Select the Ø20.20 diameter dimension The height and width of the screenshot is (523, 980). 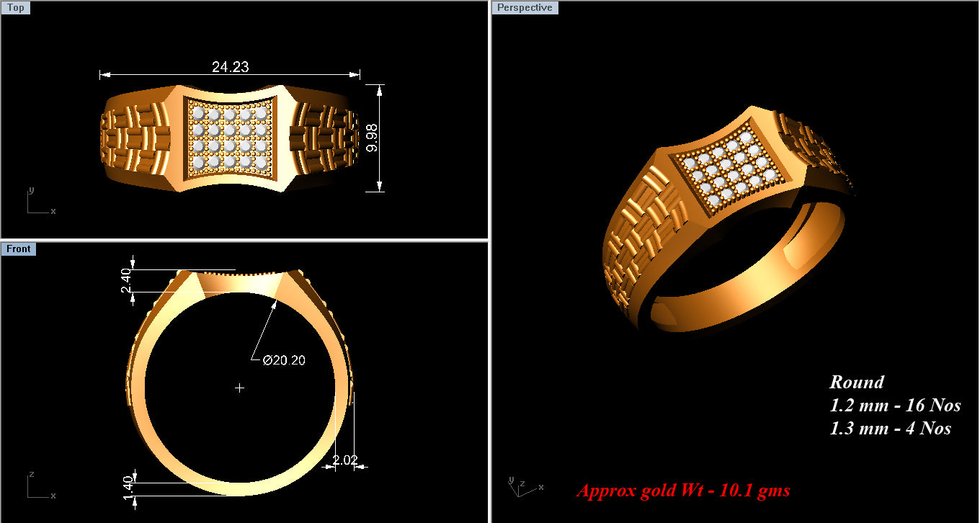(x=283, y=359)
